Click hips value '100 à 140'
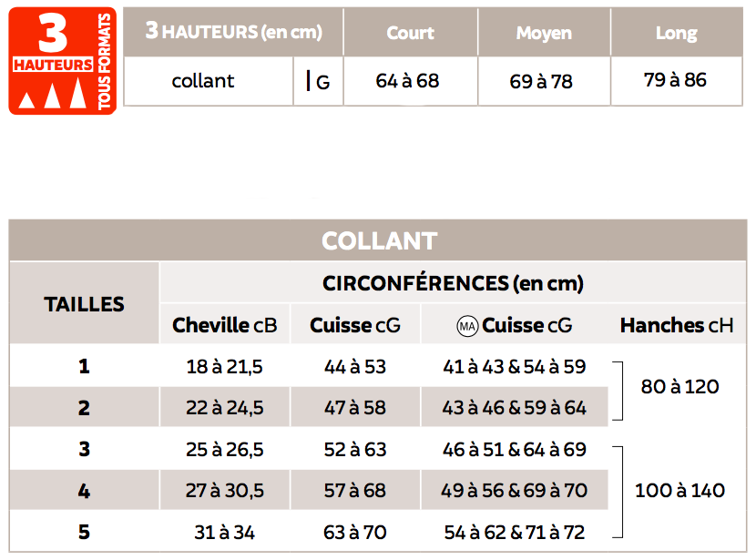This screenshot has height=560, width=756. [679, 491]
